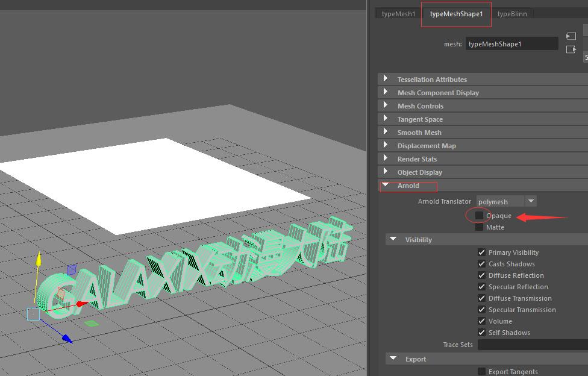The width and height of the screenshot is (588, 376).
Task: Click the cyan center move handle
Action: tap(33, 314)
